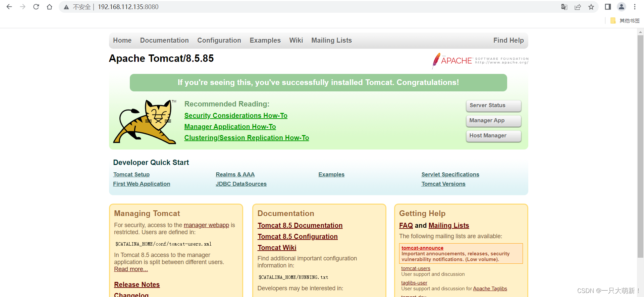Image resolution: width=644 pixels, height=297 pixels.
Task: Open the Chrome three-dot menu
Action: tap(635, 7)
